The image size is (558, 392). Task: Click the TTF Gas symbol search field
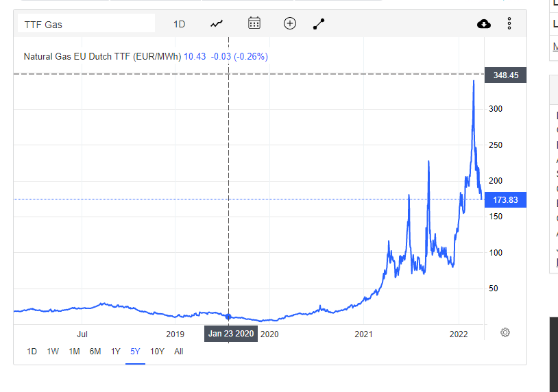(x=86, y=23)
